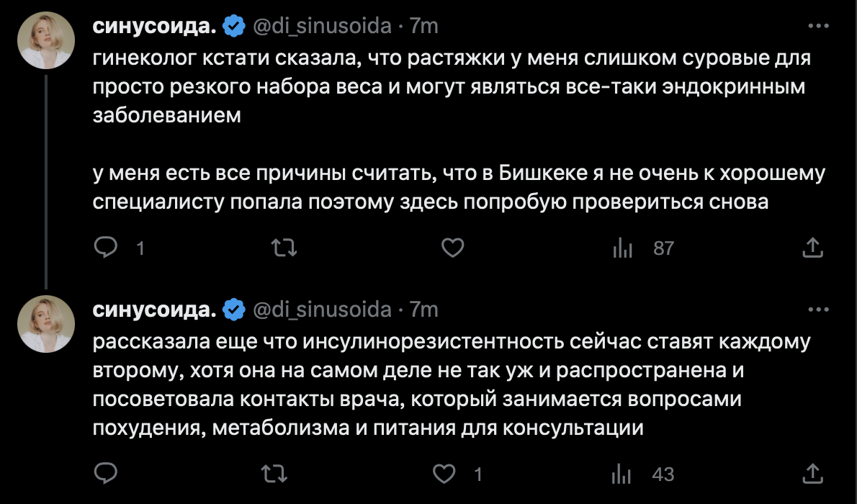Retweet the first tweet about stretch marks

(x=283, y=248)
